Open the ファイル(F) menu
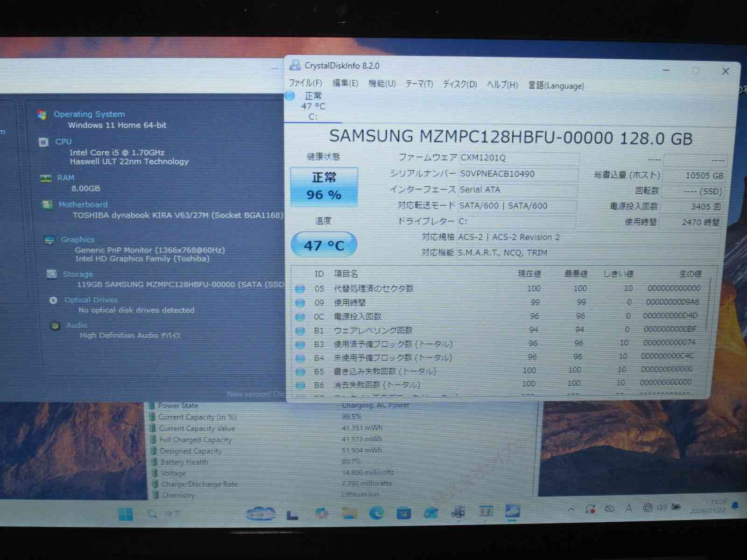 pos(305,83)
